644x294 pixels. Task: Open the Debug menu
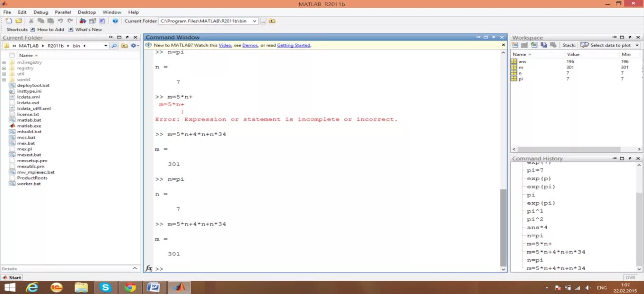click(41, 12)
